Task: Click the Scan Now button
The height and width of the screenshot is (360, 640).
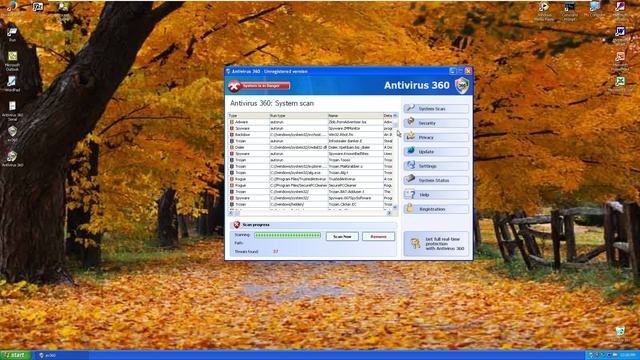Action: point(342,236)
